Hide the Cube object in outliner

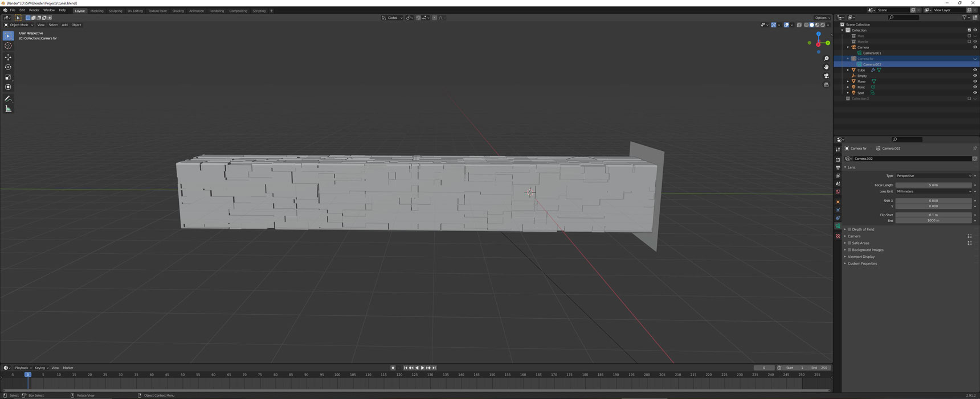[x=975, y=70]
